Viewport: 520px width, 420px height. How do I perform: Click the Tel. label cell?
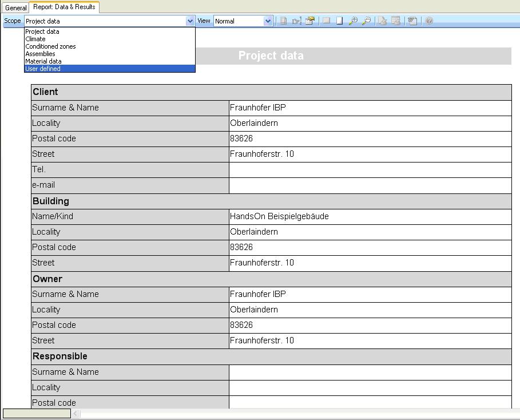pyautogui.click(x=130, y=170)
